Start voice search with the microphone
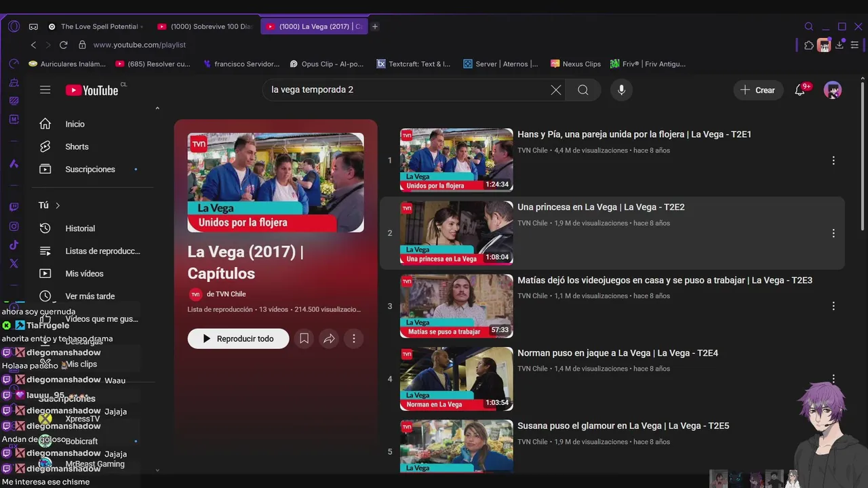This screenshot has width=868, height=488. click(x=621, y=89)
